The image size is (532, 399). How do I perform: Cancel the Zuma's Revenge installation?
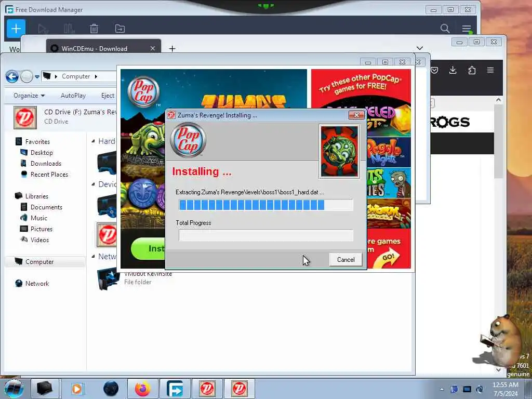(345, 260)
